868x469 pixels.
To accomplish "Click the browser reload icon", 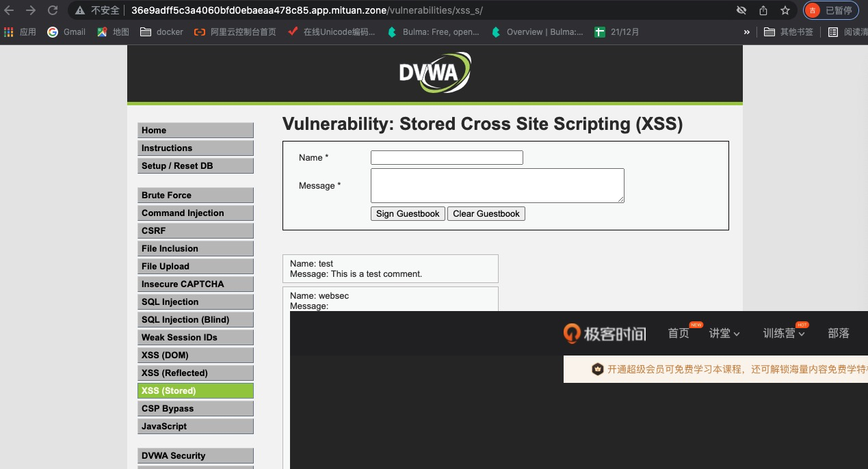I will pyautogui.click(x=52, y=10).
